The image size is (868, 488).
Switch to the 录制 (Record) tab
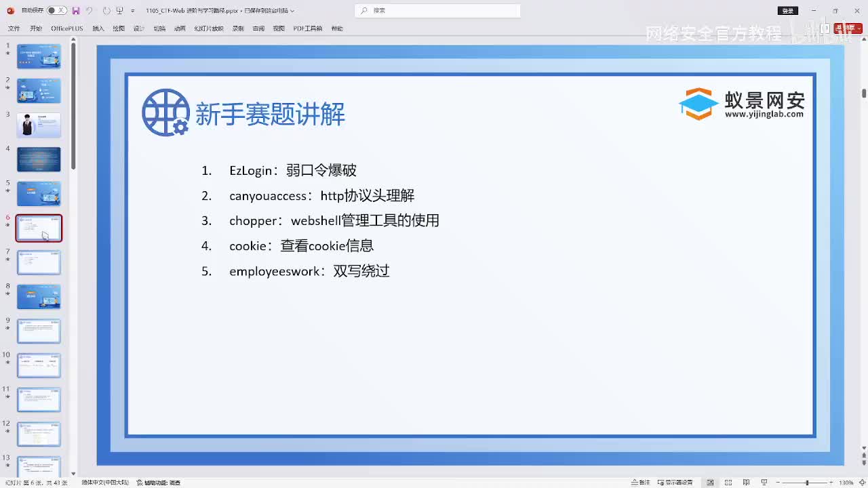click(238, 28)
